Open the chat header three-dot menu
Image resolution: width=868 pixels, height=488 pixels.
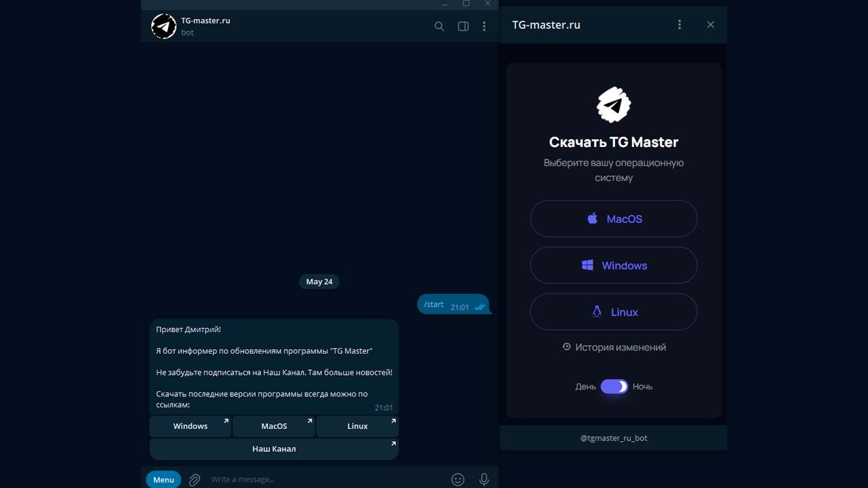click(x=484, y=26)
